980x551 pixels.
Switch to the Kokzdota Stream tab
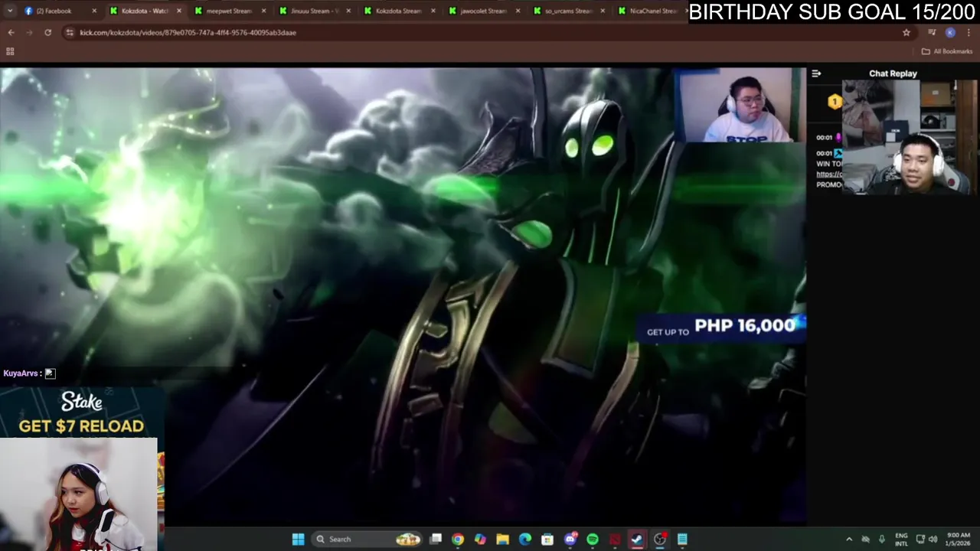coord(398,11)
